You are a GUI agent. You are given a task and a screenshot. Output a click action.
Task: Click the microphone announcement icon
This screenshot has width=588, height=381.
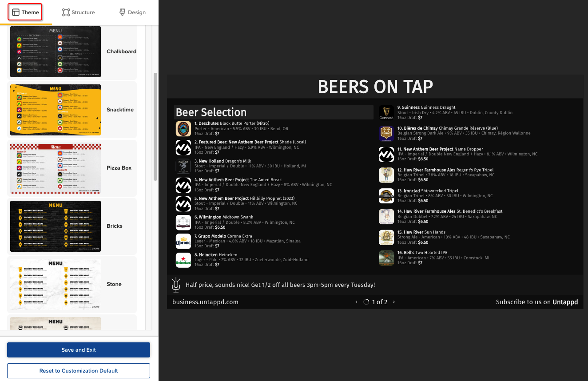pyautogui.click(x=176, y=285)
